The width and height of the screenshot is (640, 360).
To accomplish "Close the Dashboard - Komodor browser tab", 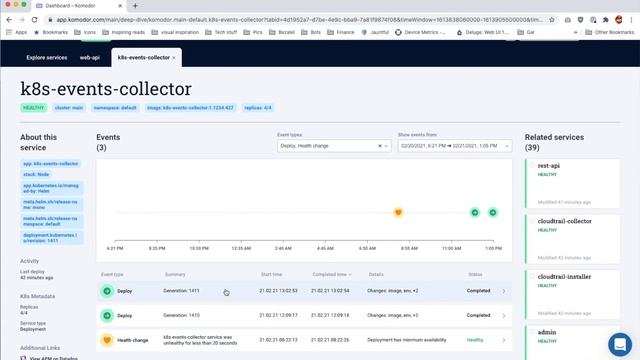I will point(120,6).
